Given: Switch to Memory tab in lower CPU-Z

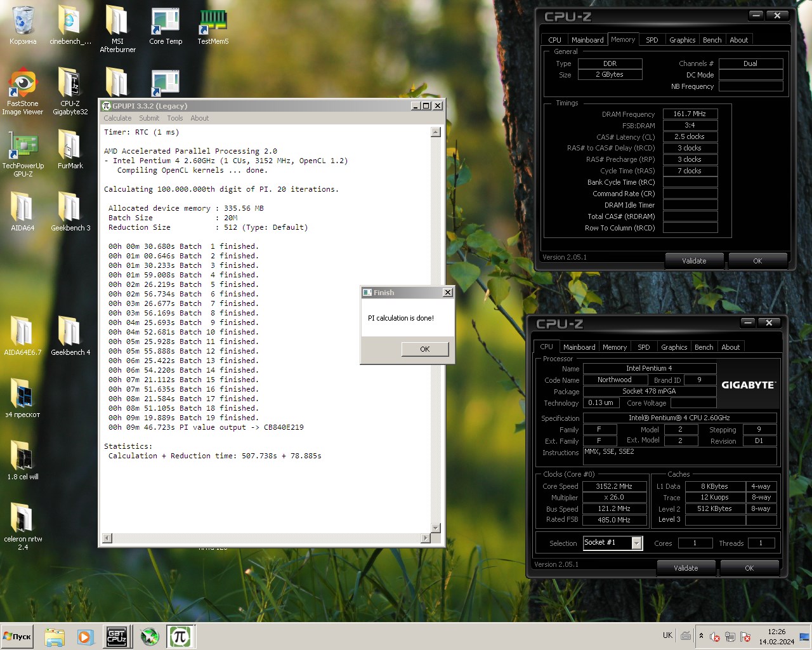Looking at the screenshot, I should pyautogui.click(x=615, y=347).
